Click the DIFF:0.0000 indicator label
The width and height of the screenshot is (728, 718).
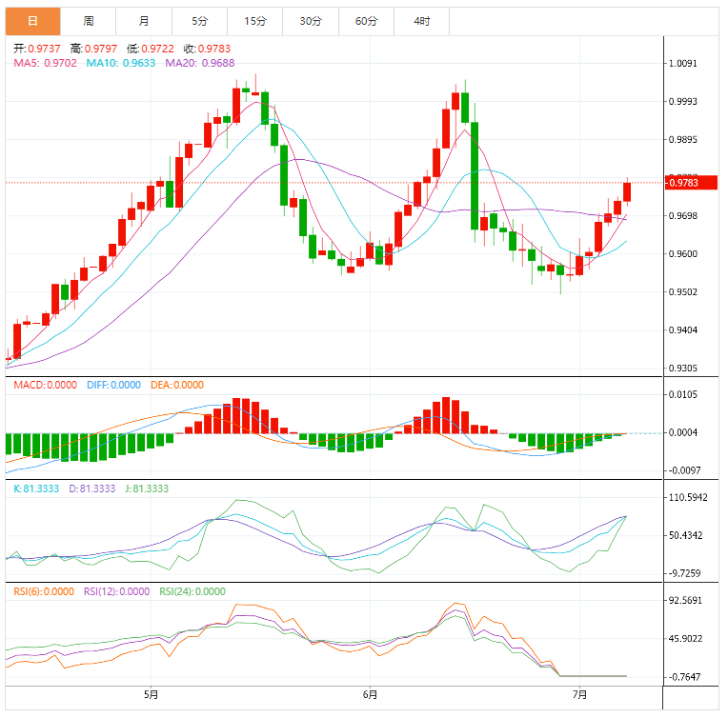click(113, 385)
